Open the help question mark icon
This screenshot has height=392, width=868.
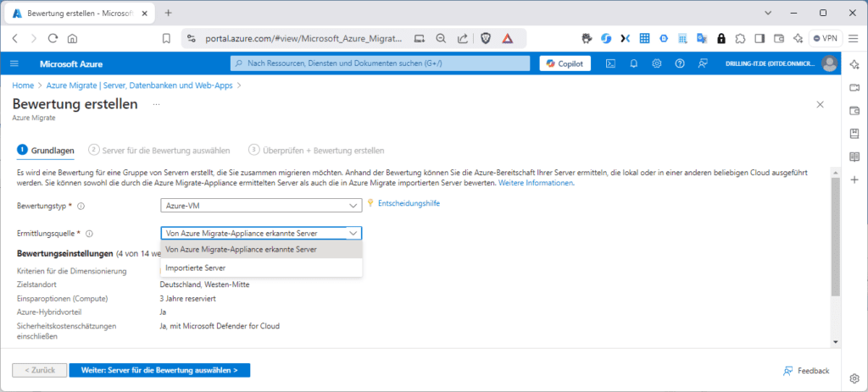click(680, 63)
